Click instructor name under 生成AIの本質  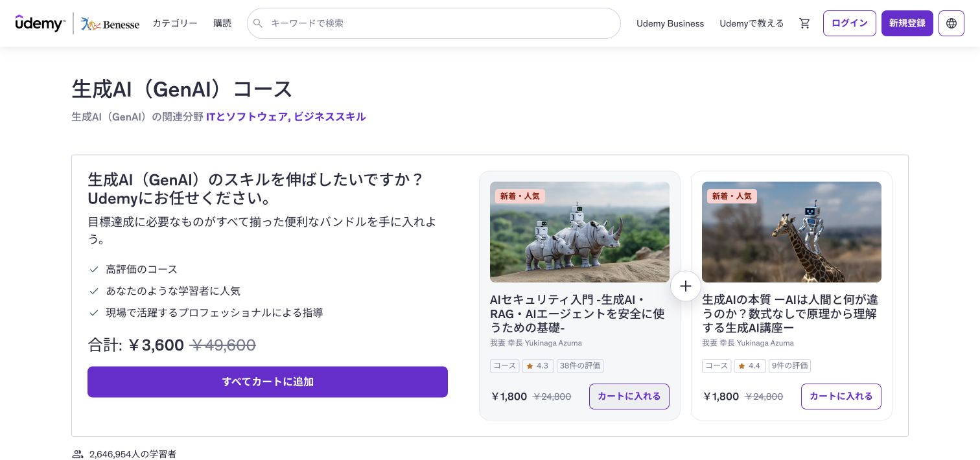[x=748, y=343]
